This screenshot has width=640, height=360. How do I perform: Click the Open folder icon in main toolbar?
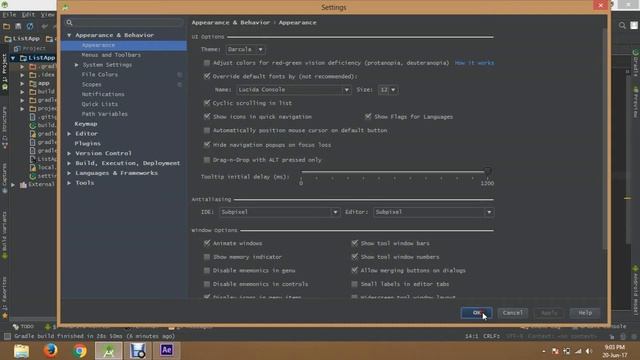point(7,26)
